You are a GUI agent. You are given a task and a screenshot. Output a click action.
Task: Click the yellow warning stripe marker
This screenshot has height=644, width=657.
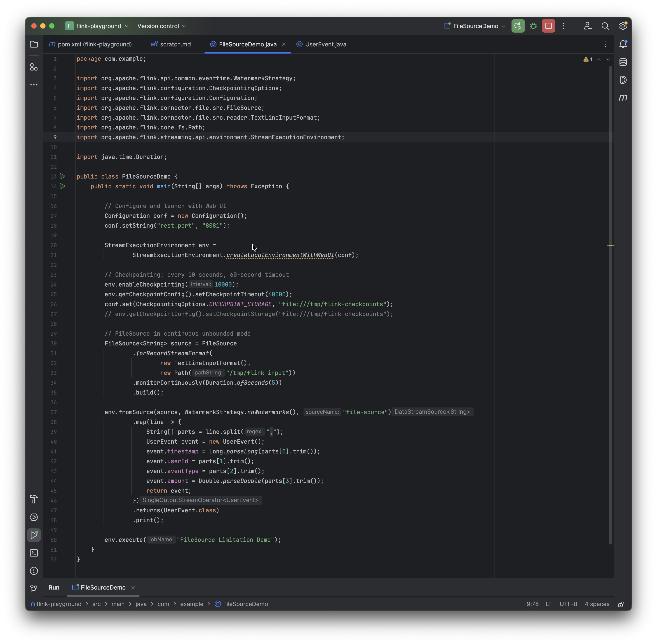pyautogui.click(x=610, y=245)
